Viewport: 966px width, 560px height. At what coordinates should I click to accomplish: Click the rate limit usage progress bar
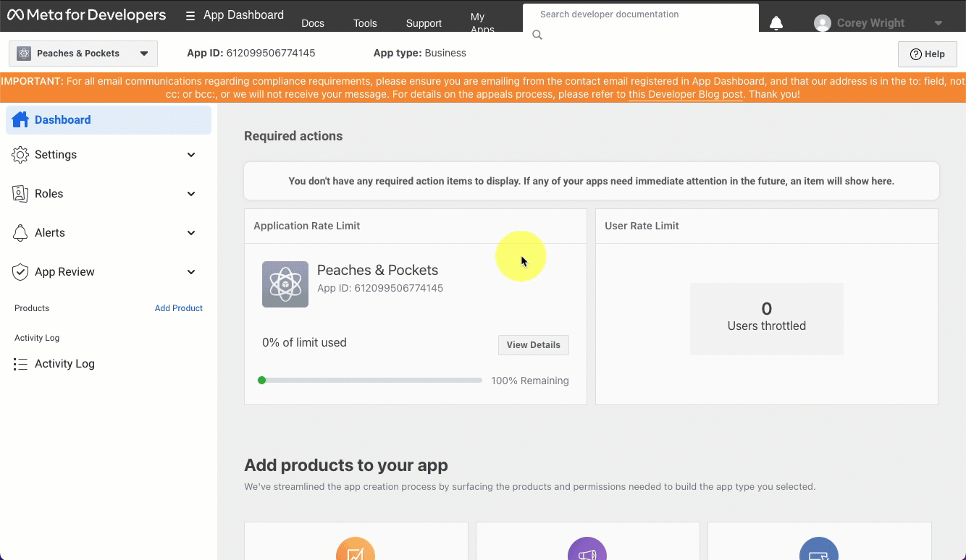pyautogui.click(x=371, y=381)
